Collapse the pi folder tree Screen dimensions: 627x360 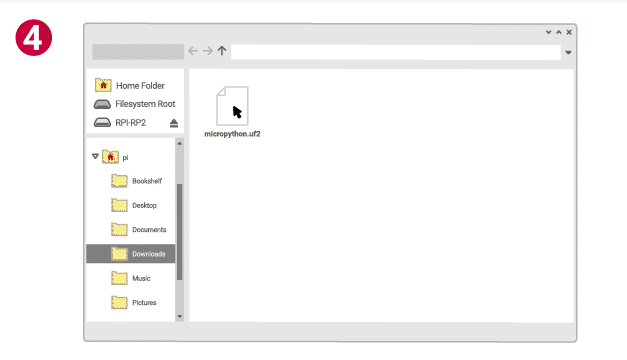click(95, 156)
